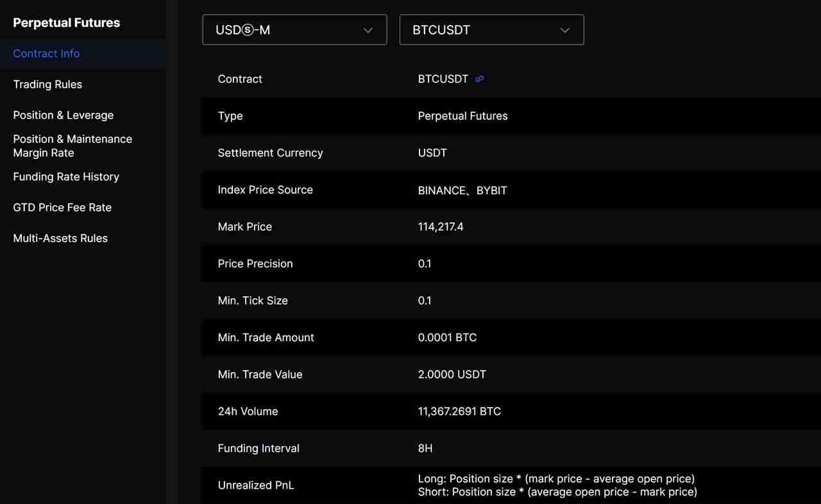
Task: Click the chevron arrow in BTCUSDT selector
Action: [x=564, y=30]
